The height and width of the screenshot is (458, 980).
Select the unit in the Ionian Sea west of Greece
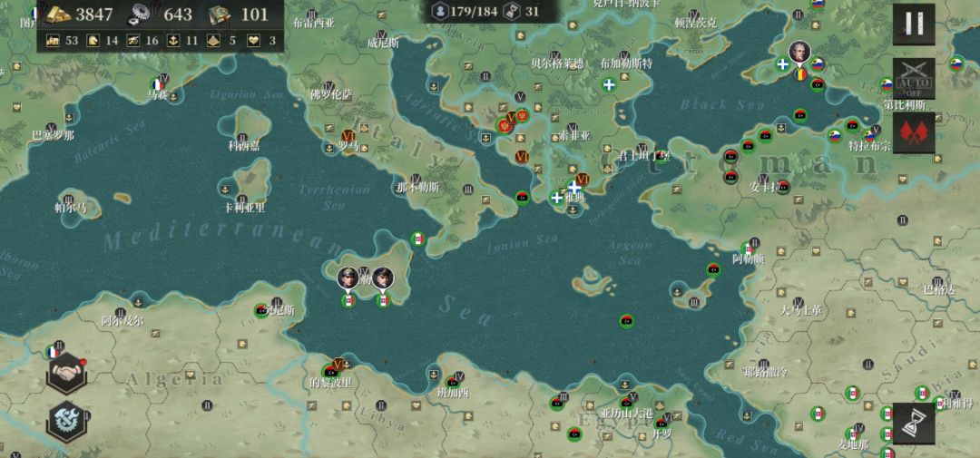(x=523, y=198)
